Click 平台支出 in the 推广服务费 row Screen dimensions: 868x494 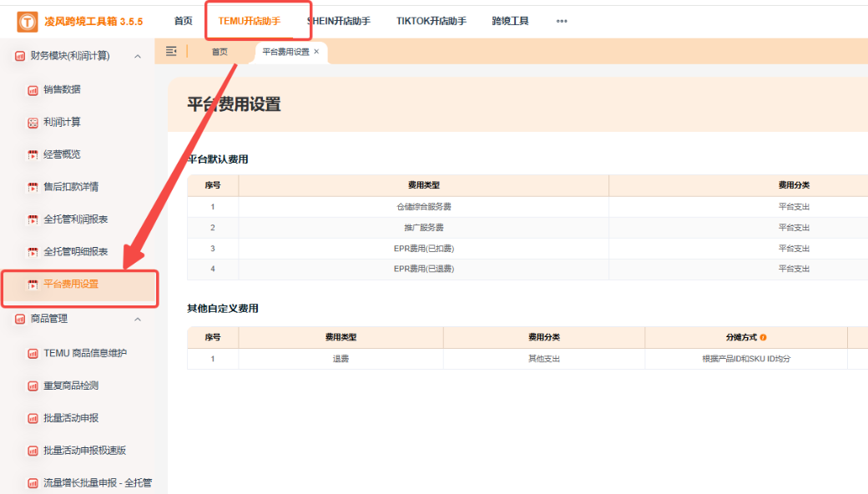click(794, 227)
